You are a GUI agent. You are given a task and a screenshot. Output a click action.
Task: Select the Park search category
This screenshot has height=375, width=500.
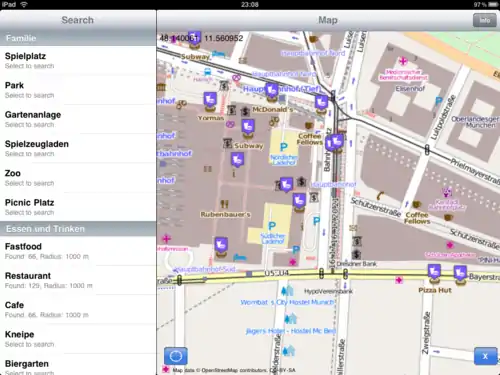click(78, 90)
